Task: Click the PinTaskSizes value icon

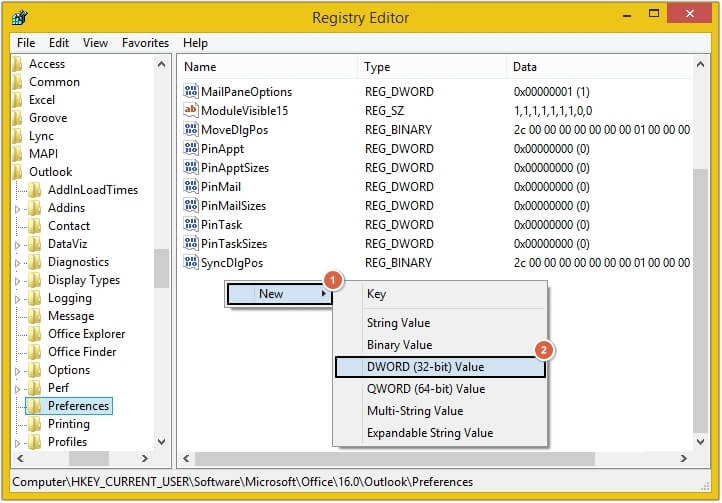Action: (x=191, y=243)
